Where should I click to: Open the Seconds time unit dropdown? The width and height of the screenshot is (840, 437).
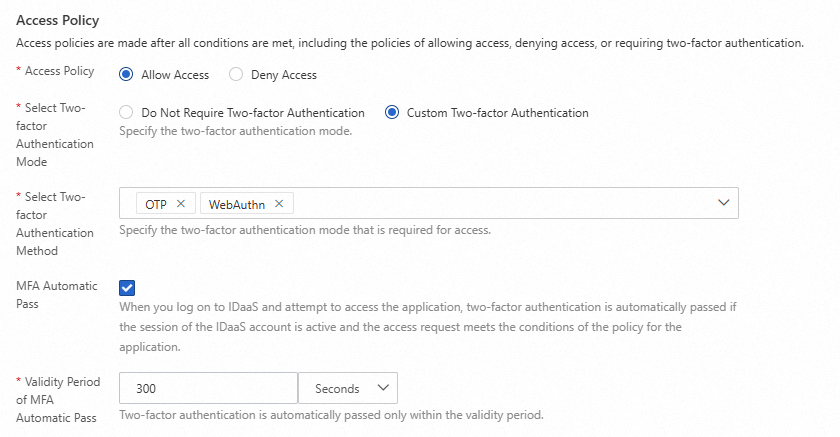tap(347, 388)
